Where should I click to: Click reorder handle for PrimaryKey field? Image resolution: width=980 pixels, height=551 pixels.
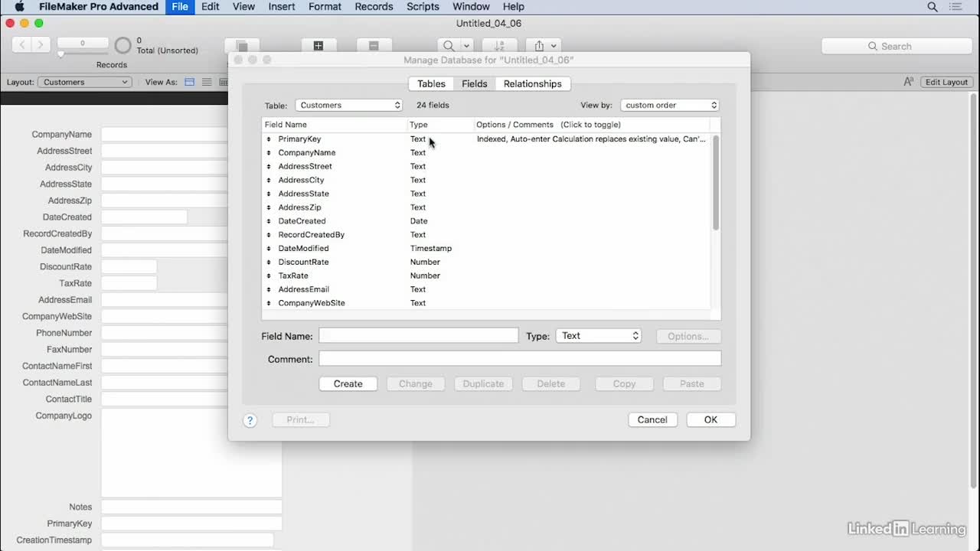coord(269,139)
